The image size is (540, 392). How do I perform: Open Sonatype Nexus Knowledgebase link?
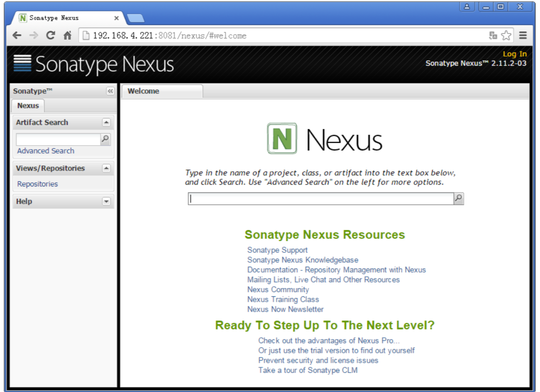303,260
